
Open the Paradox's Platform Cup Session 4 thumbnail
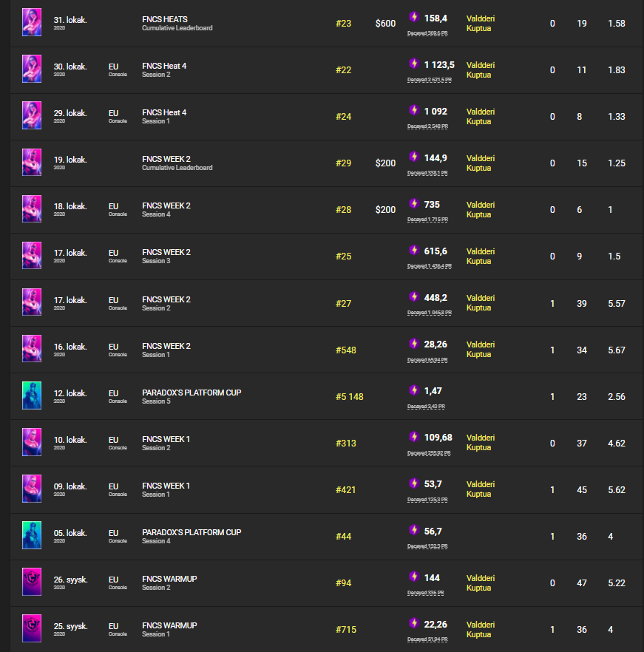click(x=32, y=535)
